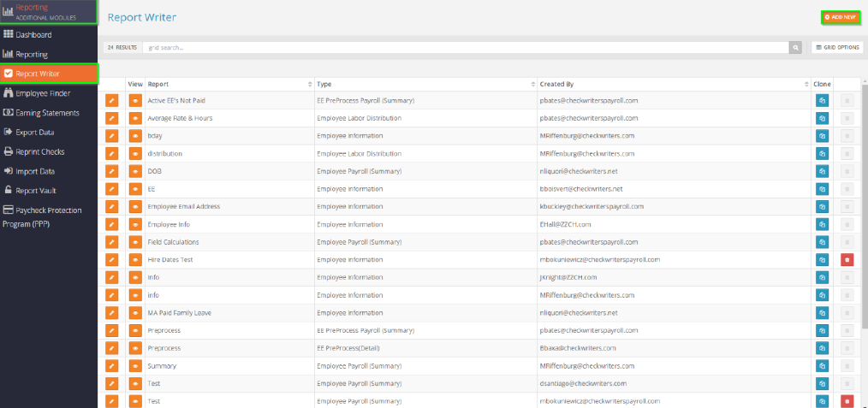Screen dimensions: 868x408
Task: Edit the Test report by dsantiago
Action: [x=112, y=384]
